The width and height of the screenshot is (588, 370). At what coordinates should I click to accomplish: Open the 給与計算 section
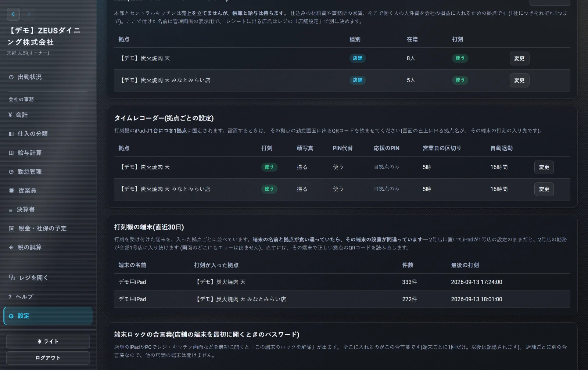pos(48,152)
